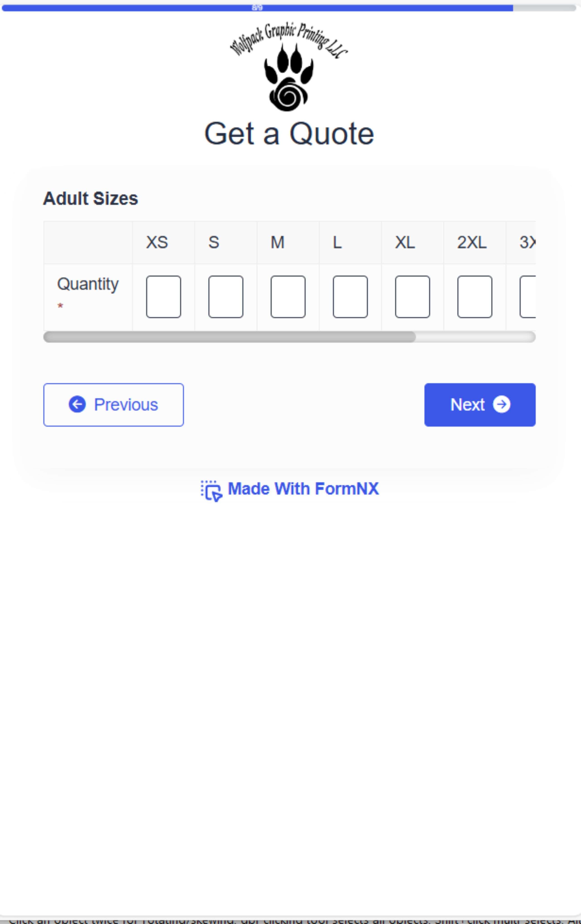
Task: Click the 2XL quantity input box
Action: (x=475, y=297)
